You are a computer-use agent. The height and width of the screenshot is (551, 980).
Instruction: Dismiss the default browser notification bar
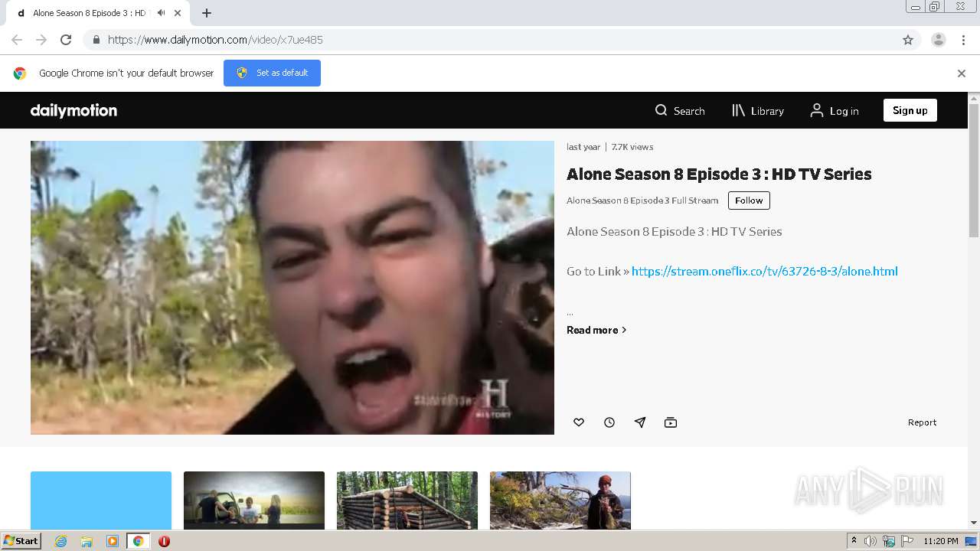[962, 73]
